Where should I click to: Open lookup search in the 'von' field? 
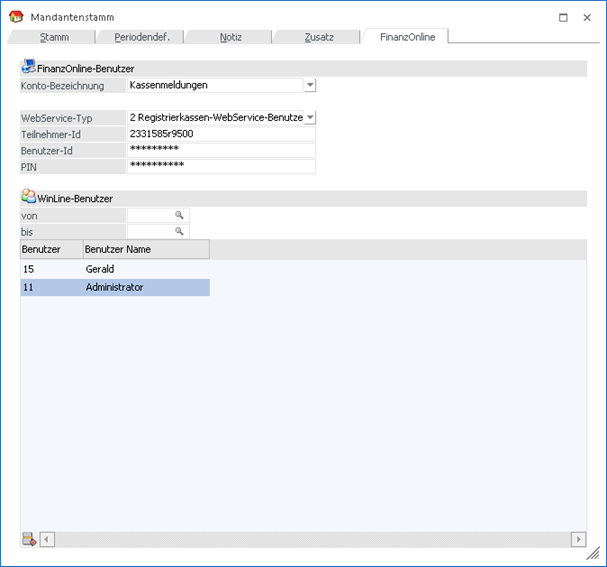pyautogui.click(x=180, y=215)
